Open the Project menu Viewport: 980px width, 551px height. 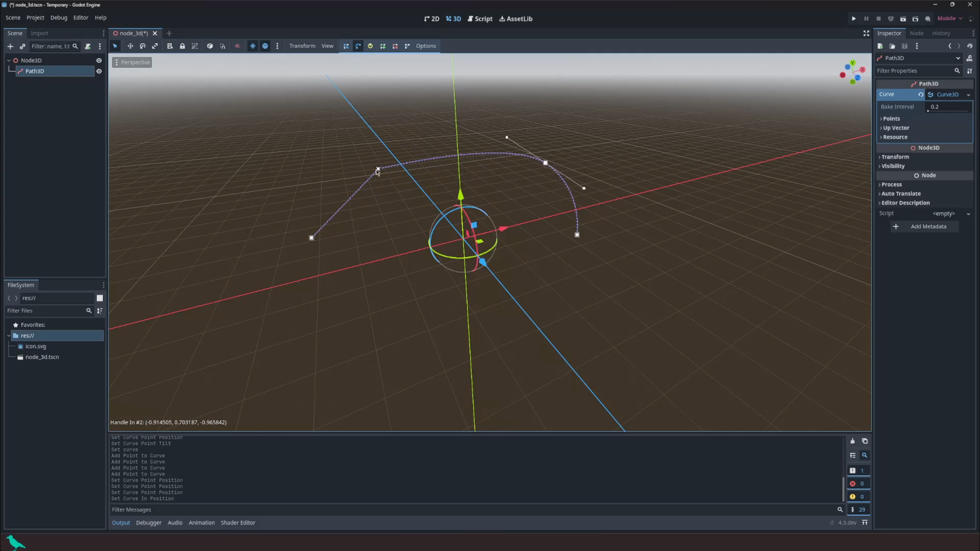tap(35, 18)
